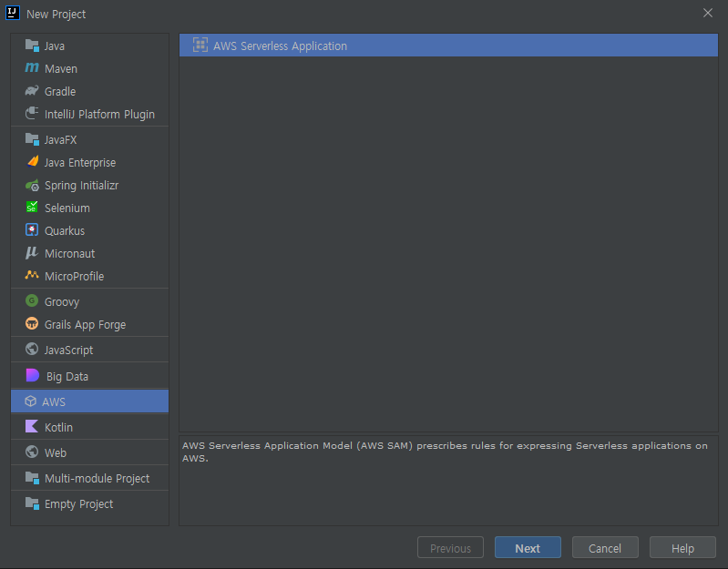Image resolution: width=728 pixels, height=569 pixels.
Task: Click the disabled Previous button
Action: (x=450, y=548)
